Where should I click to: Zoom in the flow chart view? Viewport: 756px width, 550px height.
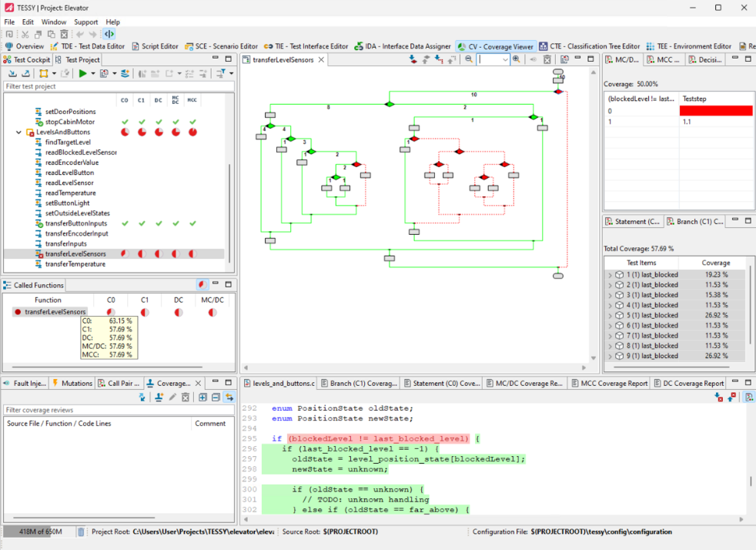[517, 59]
